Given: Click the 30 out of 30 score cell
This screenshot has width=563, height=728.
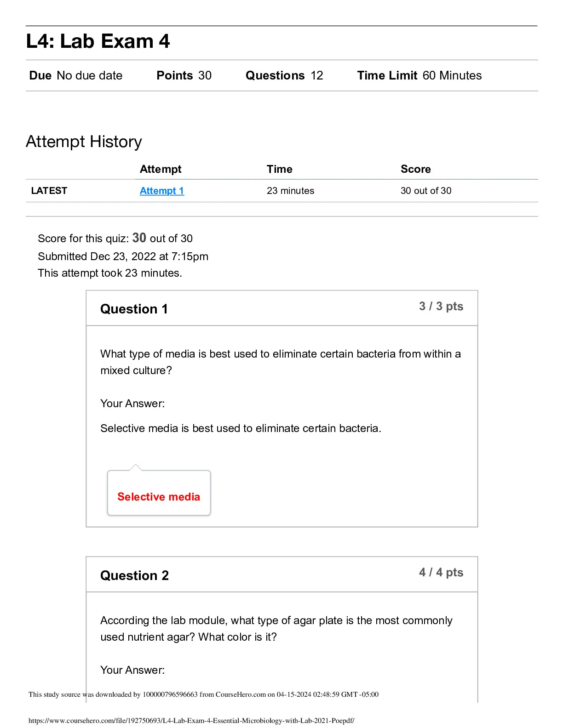Looking at the screenshot, I should pyautogui.click(x=426, y=191).
